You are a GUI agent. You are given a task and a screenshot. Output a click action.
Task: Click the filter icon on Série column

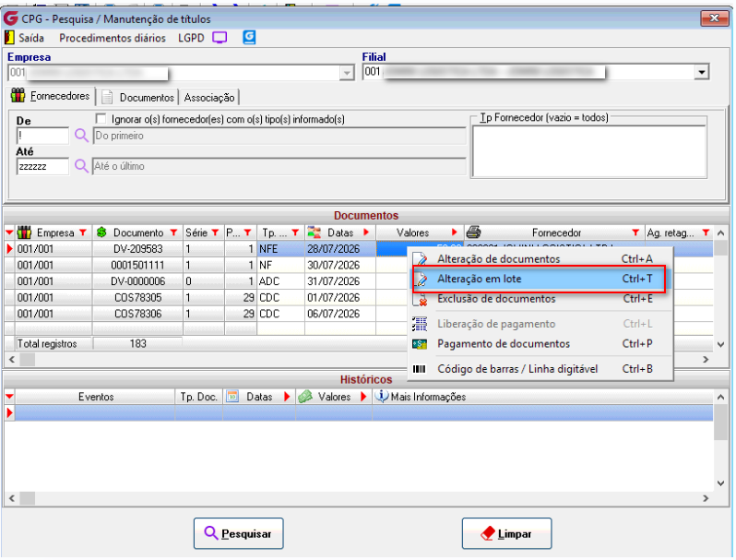[x=215, y=232]
